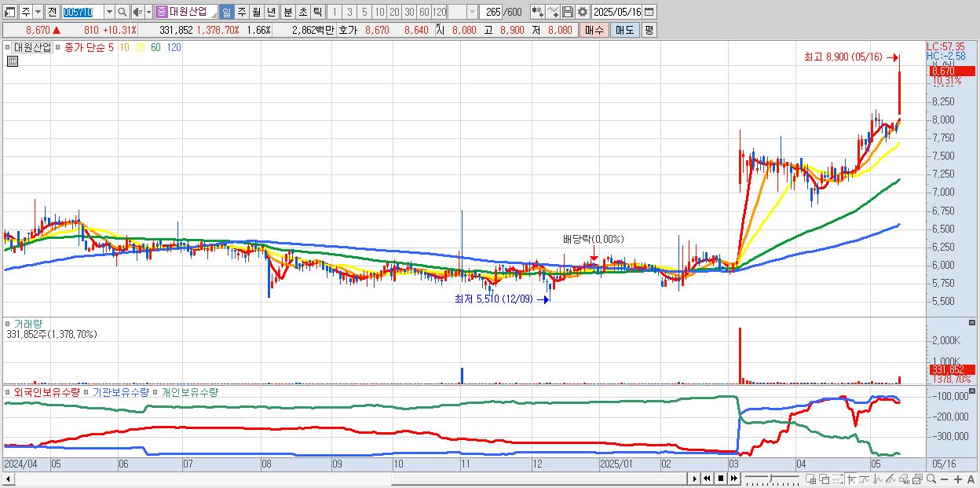Click the 전 button next to market dropdown
Image resolution: width=980 pixels, height=488 pixels.
click(x=52, y=12)
